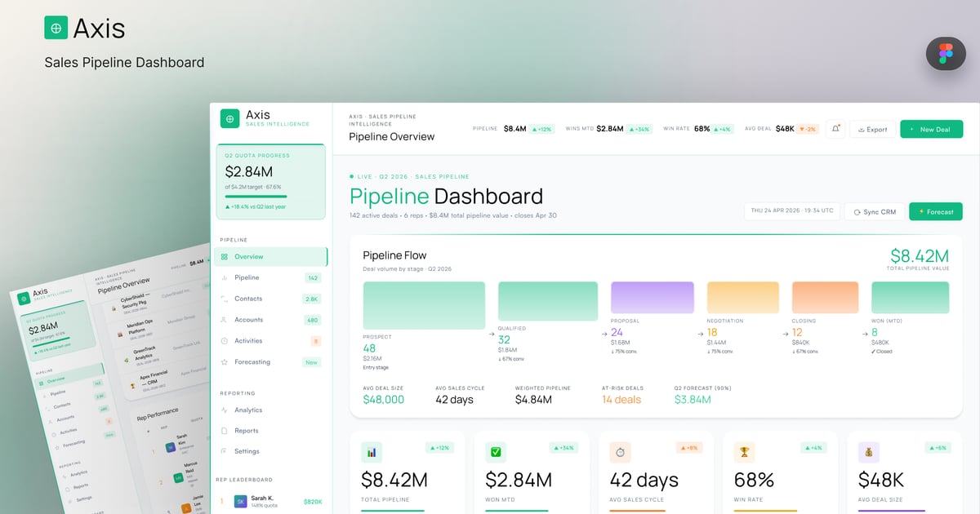Click the Axis logo in the front sidebar
This screenshot has width=980, height=514.
click(x=229, y=119)
